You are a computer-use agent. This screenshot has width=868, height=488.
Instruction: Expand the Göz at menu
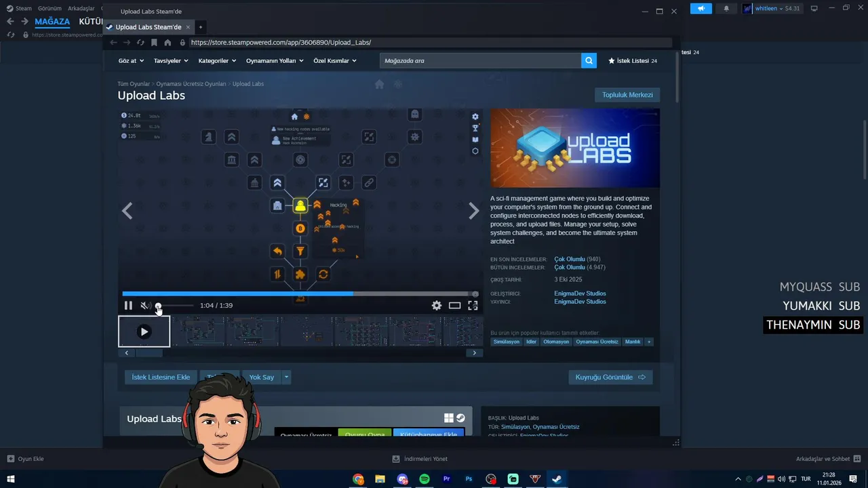(x=130, y=60)
